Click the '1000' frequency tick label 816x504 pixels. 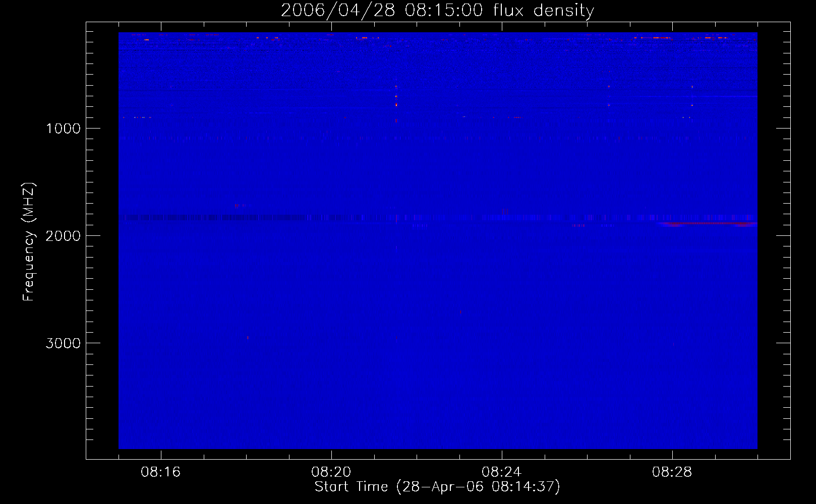click(x=63, y=129)
